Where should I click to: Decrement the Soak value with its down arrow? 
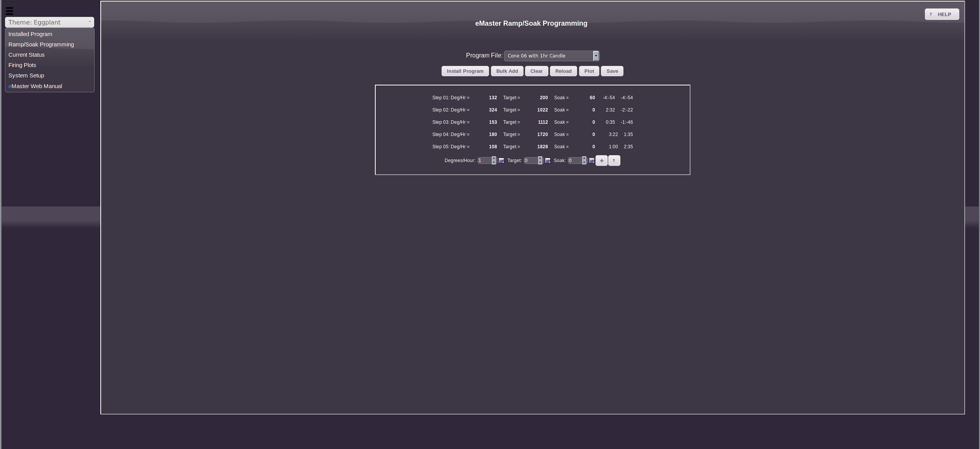click(x=584, y=162)
